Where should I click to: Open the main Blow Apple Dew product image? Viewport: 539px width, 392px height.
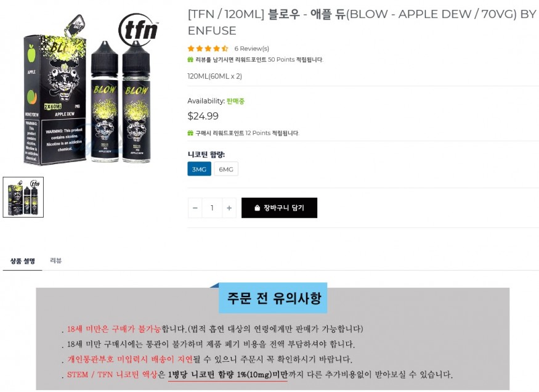(91, 90)
